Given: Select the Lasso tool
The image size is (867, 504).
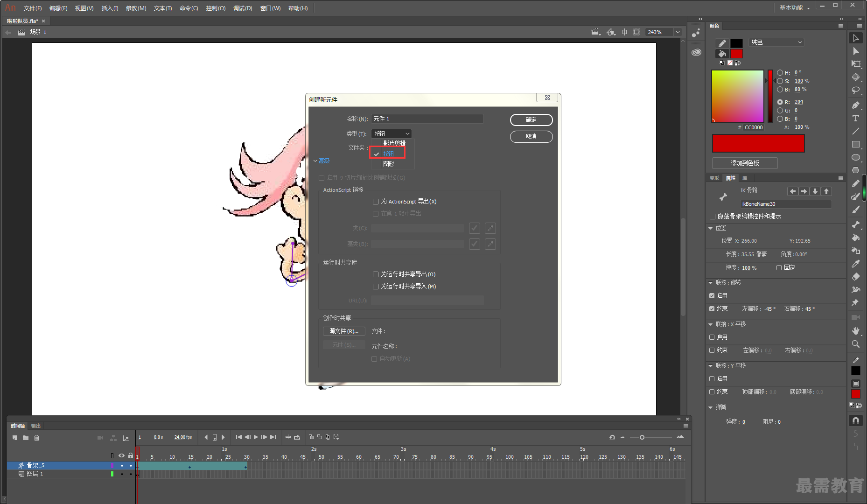Looking at the screenshot, I should click(856, 91).
